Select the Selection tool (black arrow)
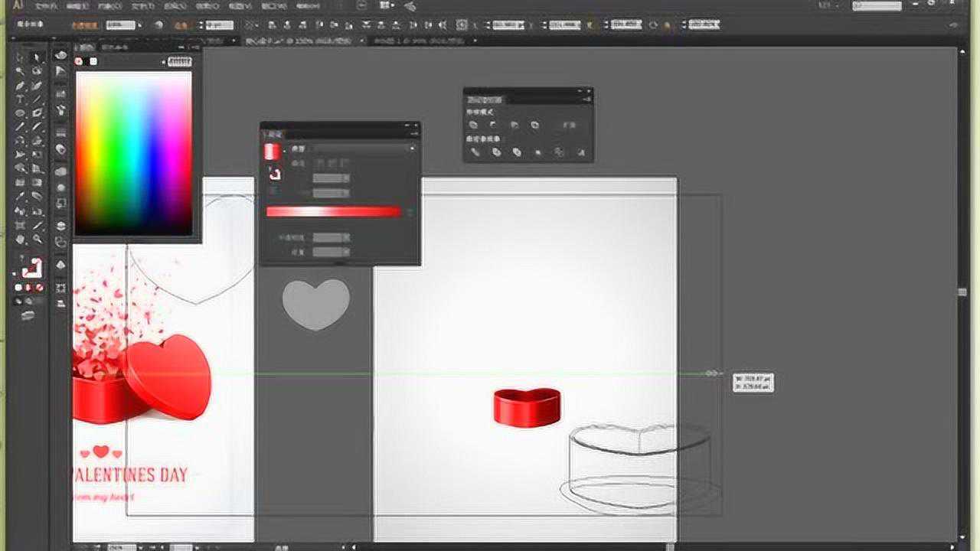This screenshot has height=551, width=980. click(x=19, y=57)
